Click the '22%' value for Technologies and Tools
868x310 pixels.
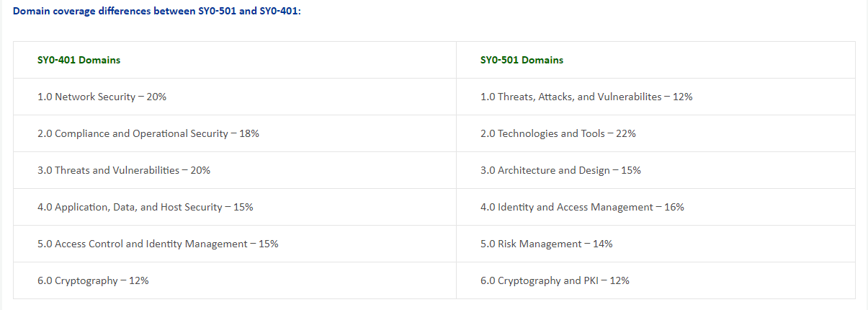point(626,133)
